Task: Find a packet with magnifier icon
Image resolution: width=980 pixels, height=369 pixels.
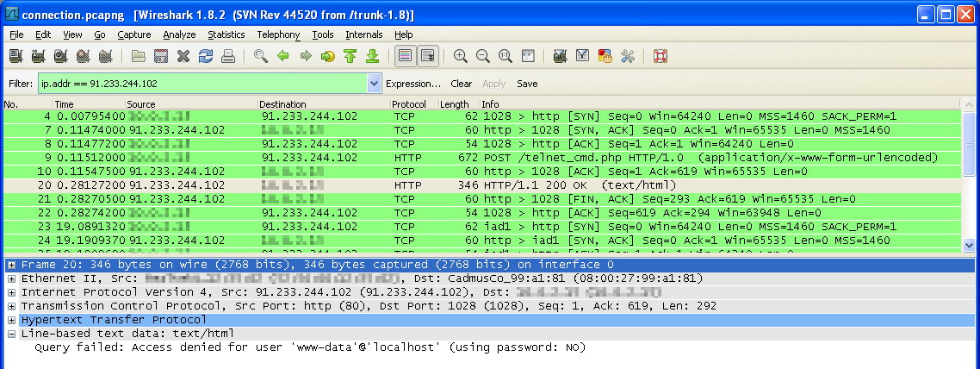Action: point(261,56)
